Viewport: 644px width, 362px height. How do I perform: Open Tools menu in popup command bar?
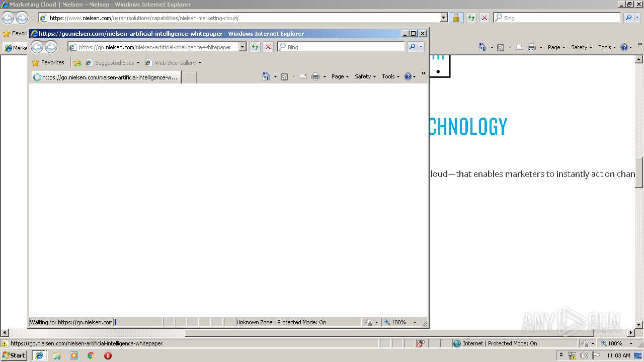(x=390, y=76)
